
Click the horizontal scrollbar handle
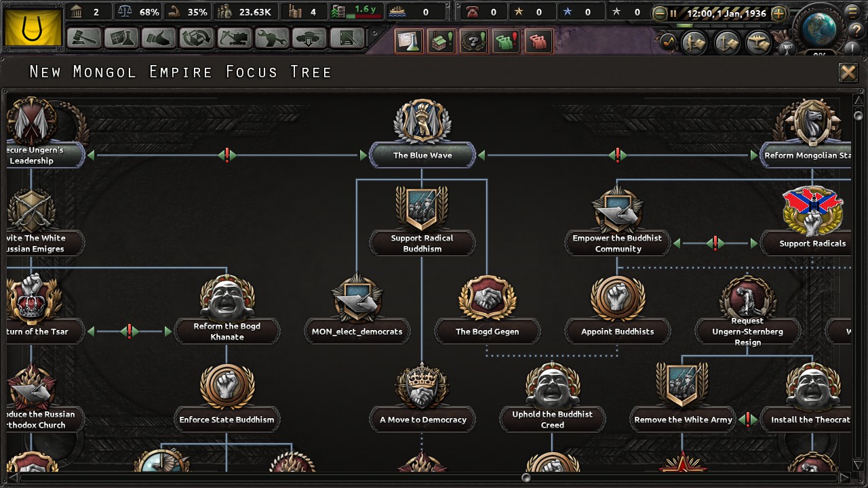[526, 478]
